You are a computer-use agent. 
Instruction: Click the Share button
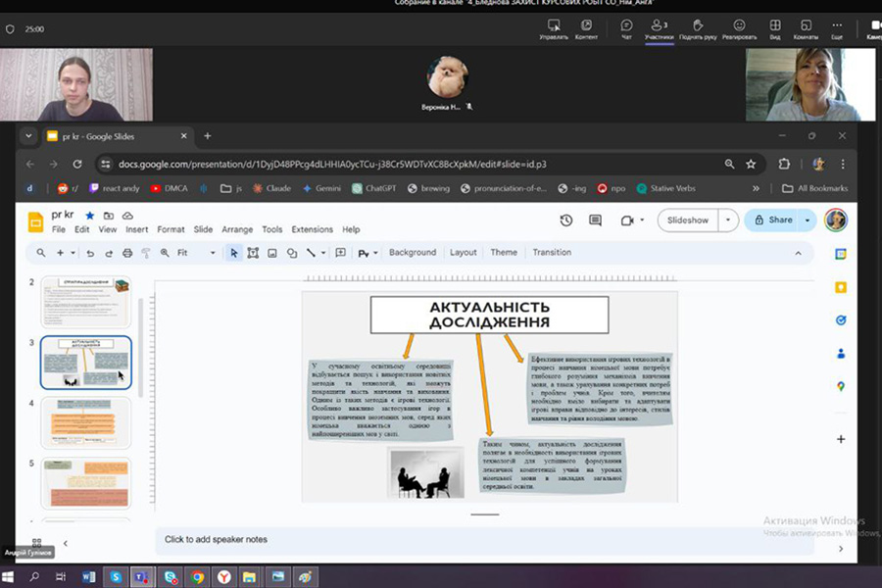773,220
